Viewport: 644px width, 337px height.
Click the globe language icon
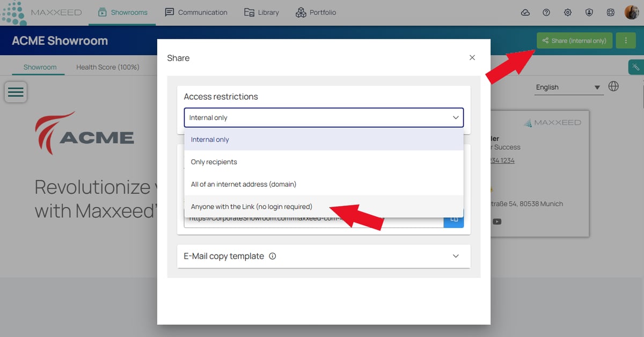[613, 86]
